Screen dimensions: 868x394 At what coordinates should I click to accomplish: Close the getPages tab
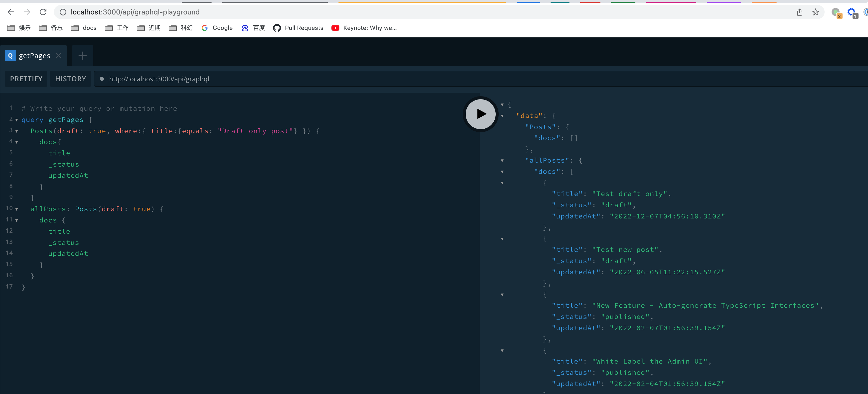click(59, 55)
